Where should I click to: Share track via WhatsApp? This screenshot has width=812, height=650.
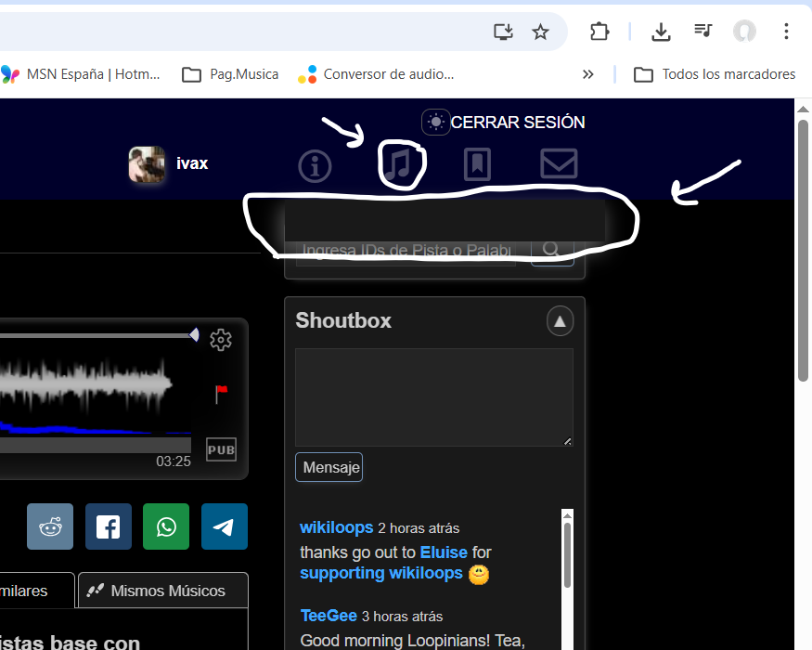coord(166,526)
